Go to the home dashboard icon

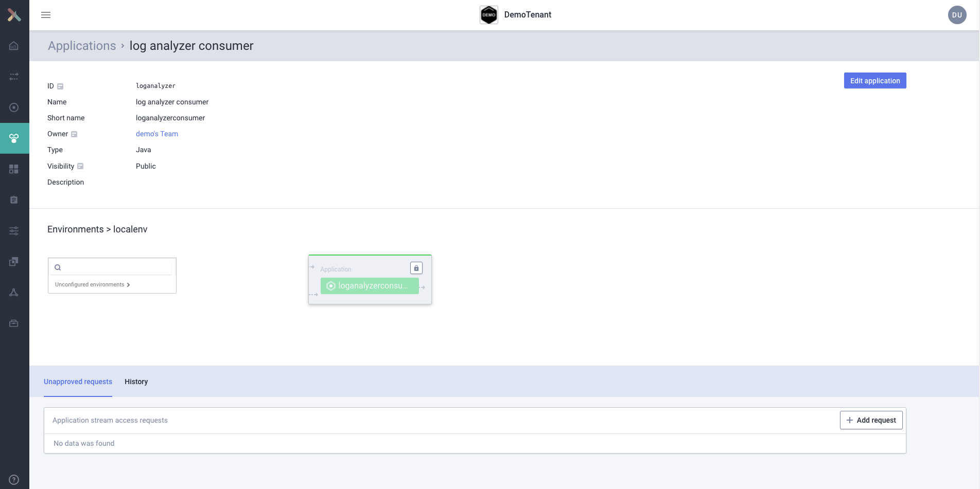coord(14,46)
